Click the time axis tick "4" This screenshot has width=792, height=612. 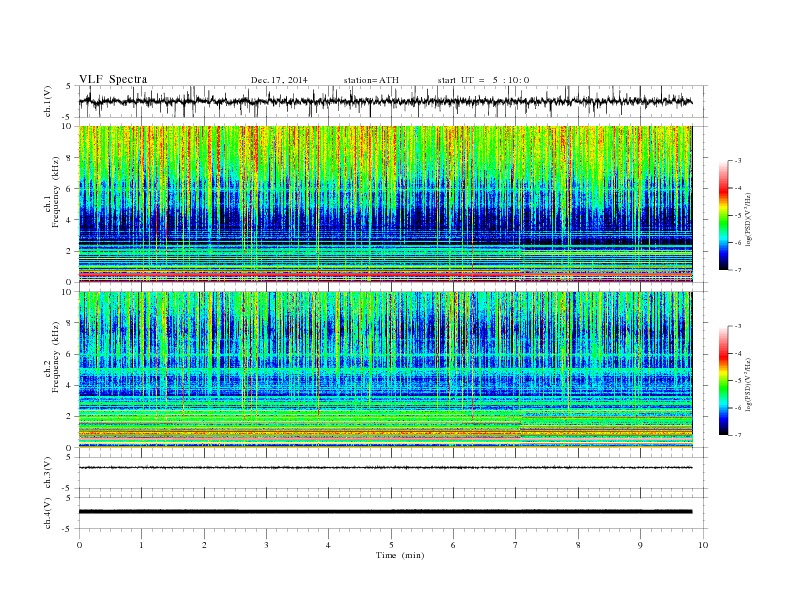tap(329, 545)
